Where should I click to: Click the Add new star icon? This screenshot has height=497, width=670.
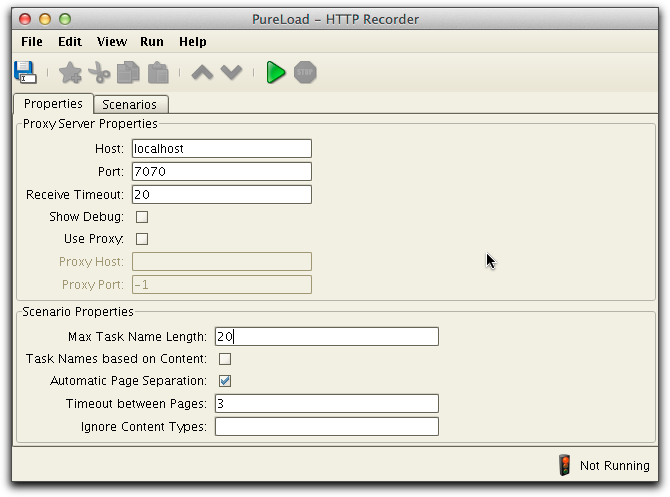pyautogui.click(x=70, y=72)
